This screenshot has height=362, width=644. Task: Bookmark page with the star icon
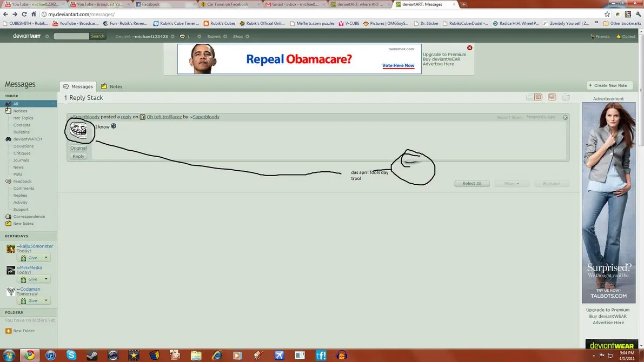click(607, 15)
